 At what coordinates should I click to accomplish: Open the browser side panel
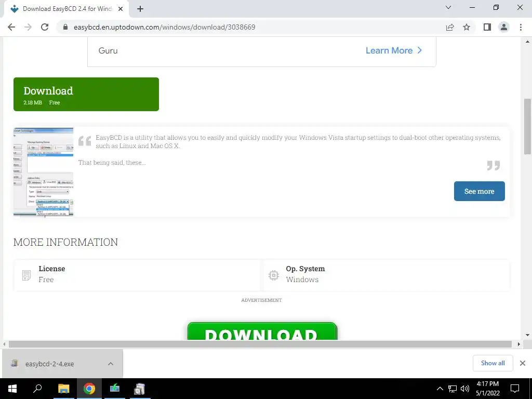tap(487, 27)
